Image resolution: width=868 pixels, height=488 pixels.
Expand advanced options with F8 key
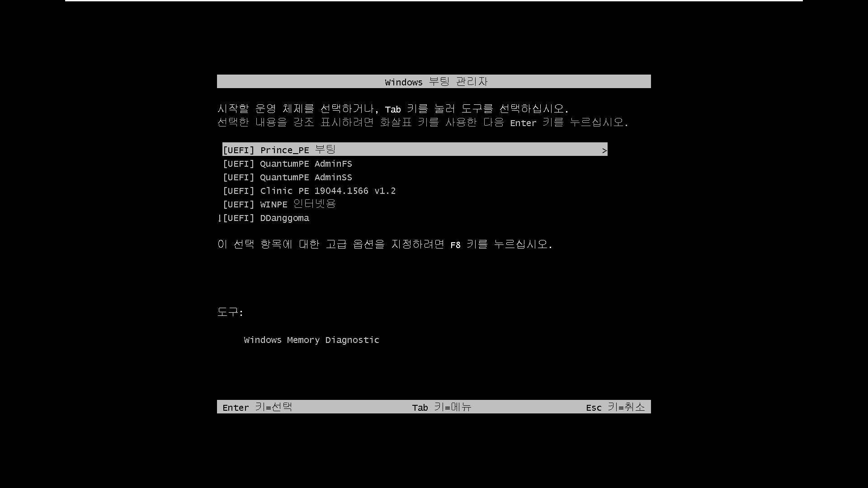click(455, 244)
